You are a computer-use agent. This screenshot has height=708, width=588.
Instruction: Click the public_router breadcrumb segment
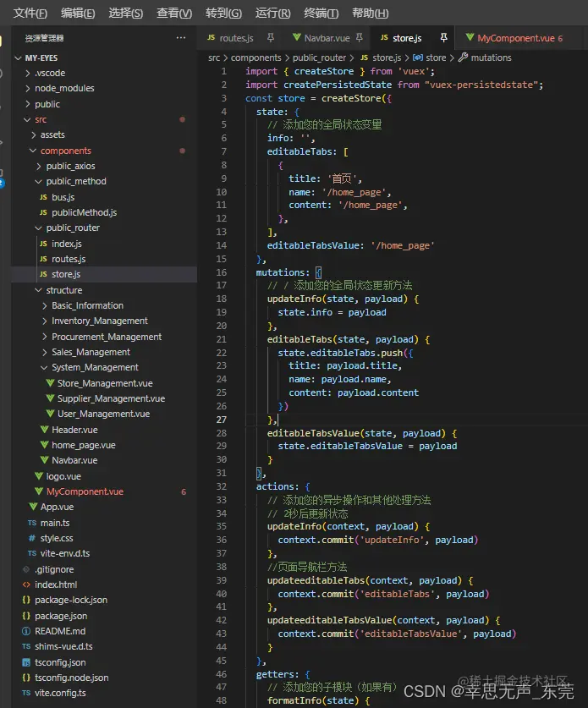(x=319, y=58)
